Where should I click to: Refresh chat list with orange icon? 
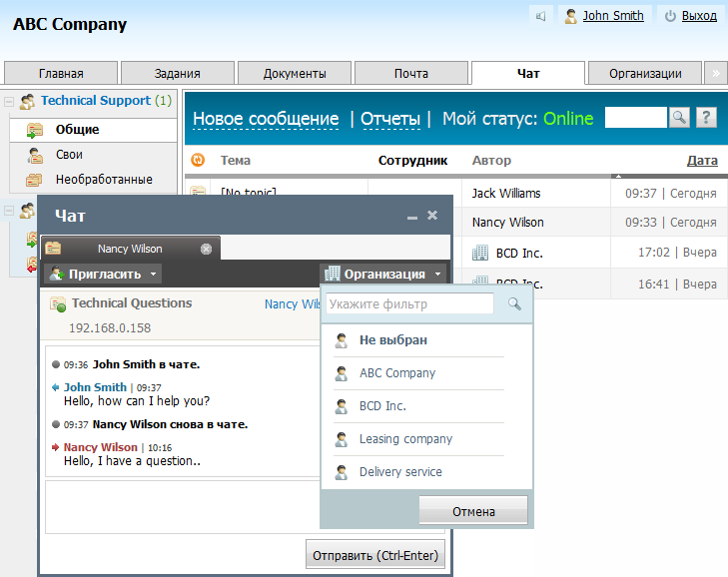click(198, 160)
